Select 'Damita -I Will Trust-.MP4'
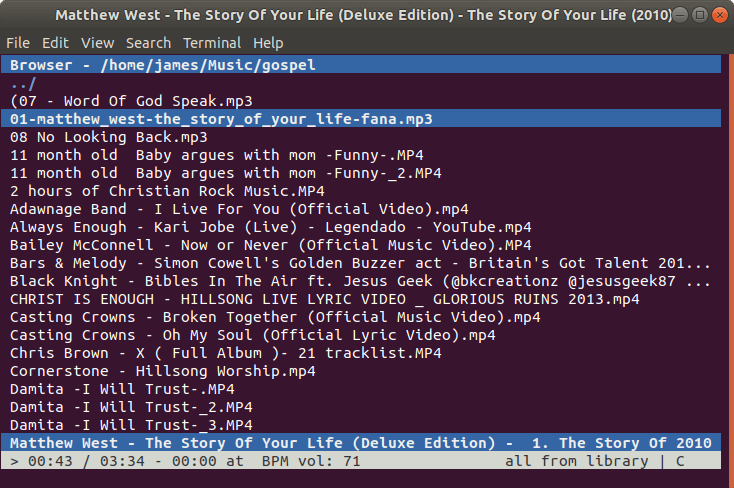This screenshot has height=488, width=734. pyautogui.click(x=122, y=389)
